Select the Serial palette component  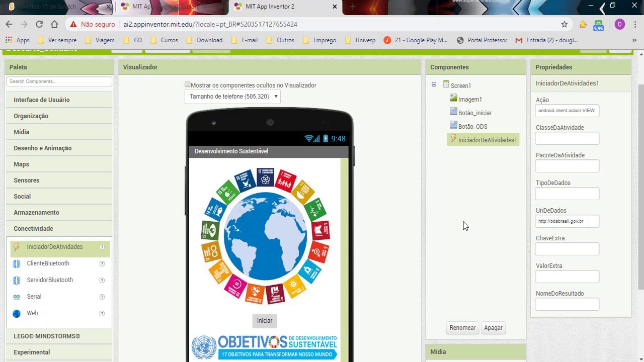coord(34,297)
